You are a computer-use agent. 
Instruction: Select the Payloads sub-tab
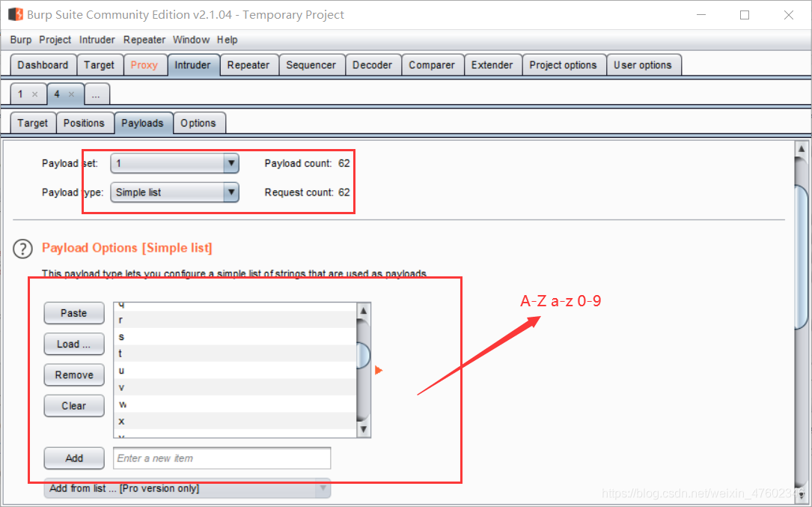pyautogui.click(x=143, y=123)
